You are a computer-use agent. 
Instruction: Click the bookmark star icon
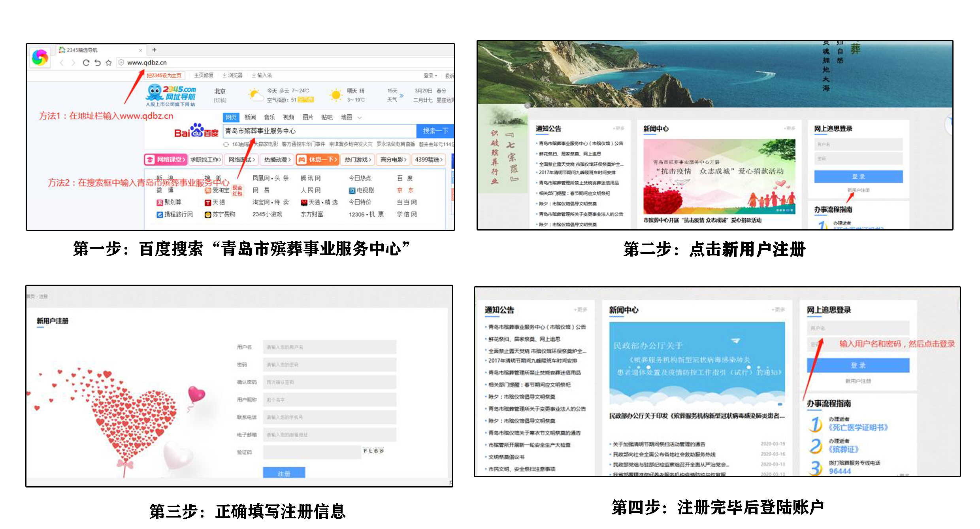coord(109,62)
